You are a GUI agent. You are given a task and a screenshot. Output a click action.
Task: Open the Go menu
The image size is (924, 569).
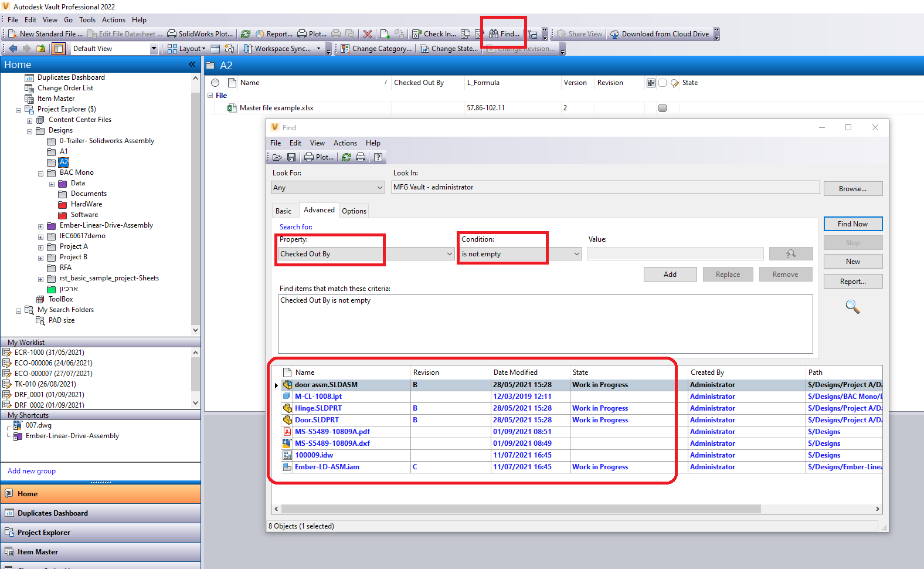pyautogui.click(x=68, y=20)
